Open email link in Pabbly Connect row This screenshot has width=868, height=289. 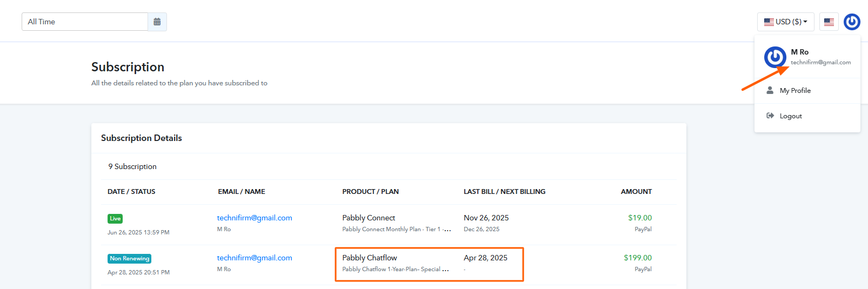(255, 218)
